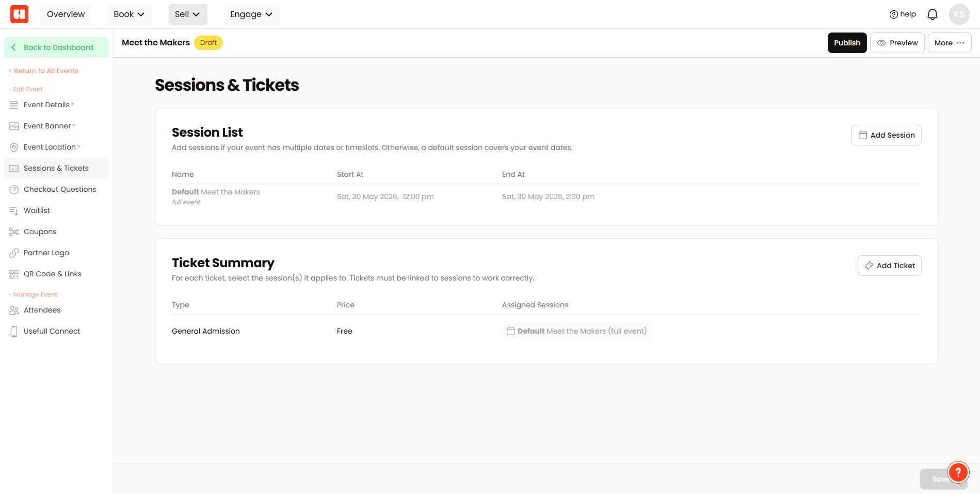The image size is (980, 494).
Task: Click the Start At column header
Action: pos(350,174)
